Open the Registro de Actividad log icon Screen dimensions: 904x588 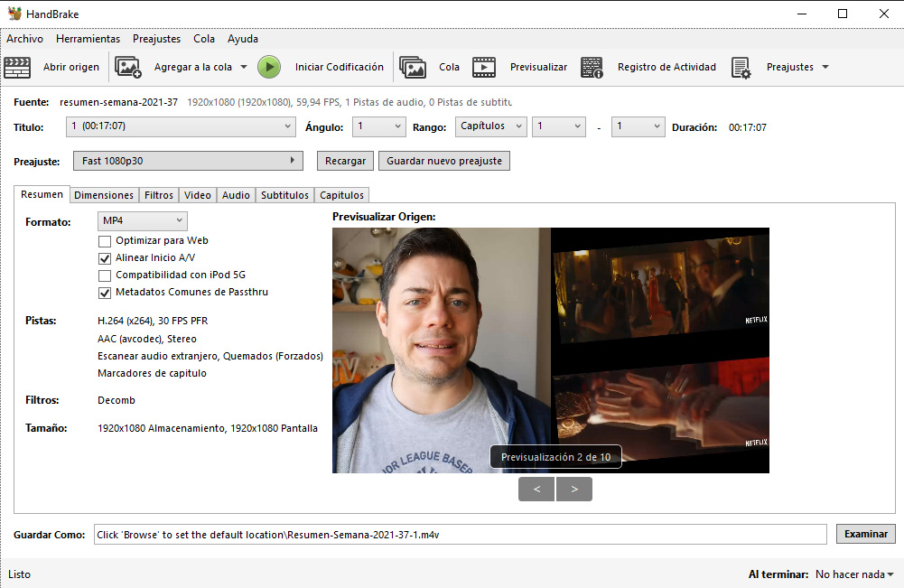point(592,67)
